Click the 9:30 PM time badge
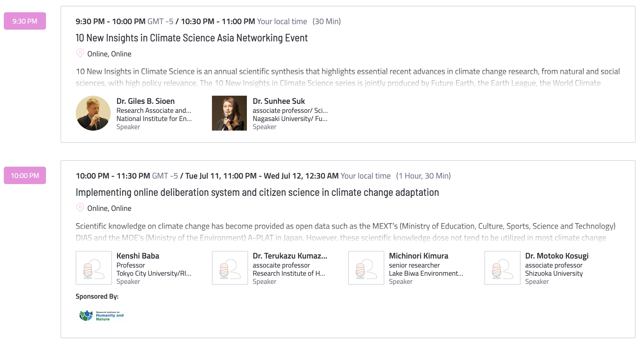The image size is (644, 349). pyautogui.click(x=25, y=21)
